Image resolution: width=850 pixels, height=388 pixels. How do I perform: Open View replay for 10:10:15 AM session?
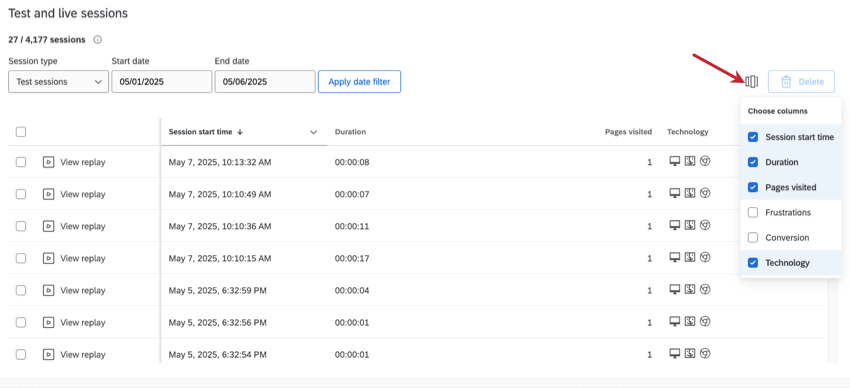pos(82,258)
